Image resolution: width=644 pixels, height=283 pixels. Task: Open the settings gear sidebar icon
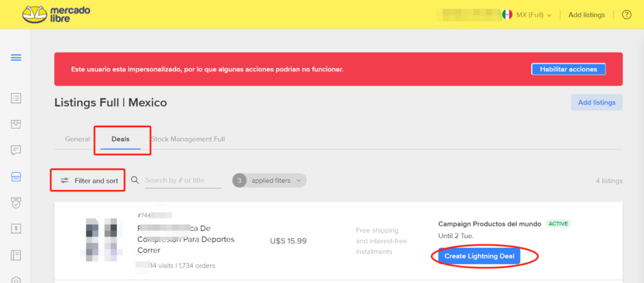[16, 279]
